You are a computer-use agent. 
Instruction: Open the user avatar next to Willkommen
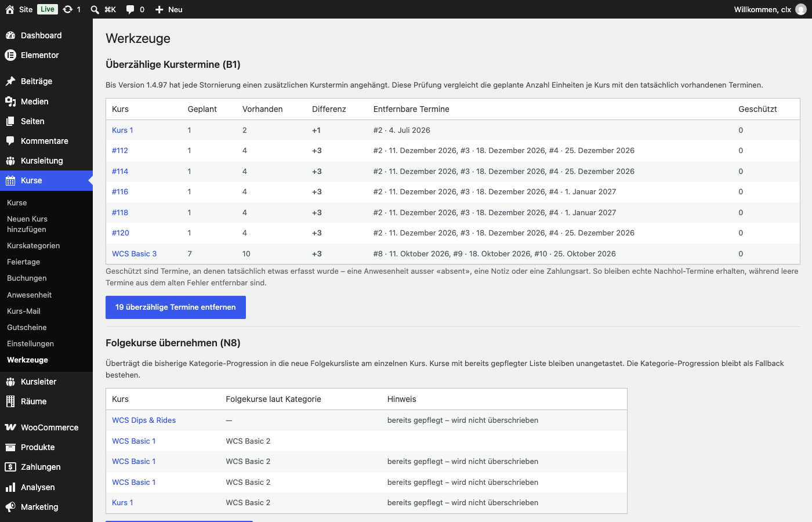pyautogui.click(x=801, y=9)
